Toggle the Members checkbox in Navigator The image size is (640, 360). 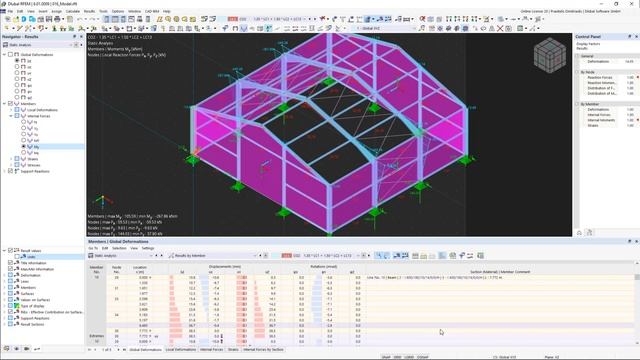pyautogui.click(x=11, y=104)
